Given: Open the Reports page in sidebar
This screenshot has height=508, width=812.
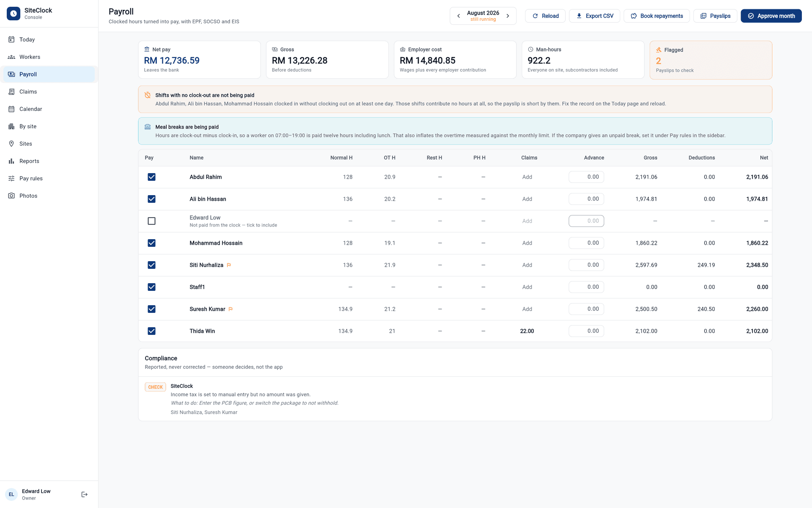Looking at the screenshot, I should click(49, 161).
